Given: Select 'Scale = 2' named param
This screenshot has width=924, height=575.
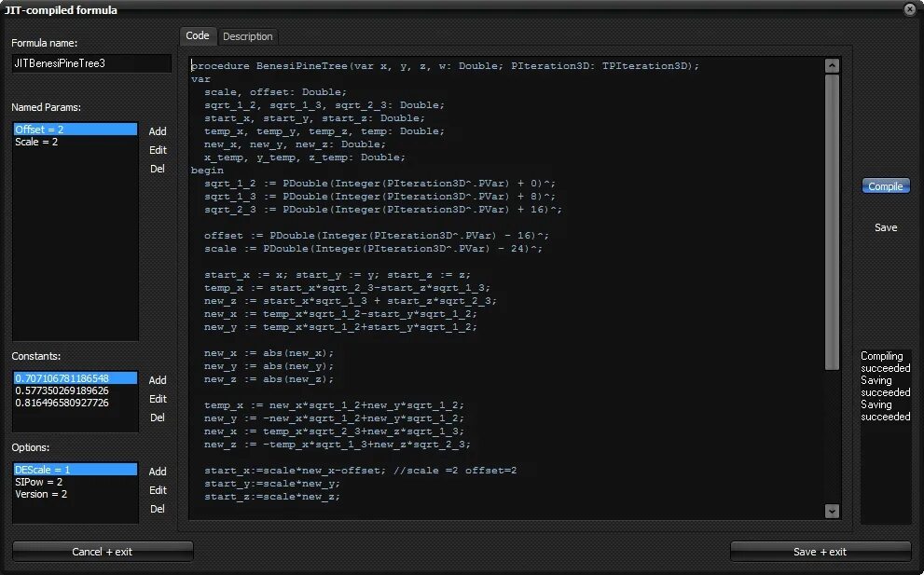Looking at the screenshot, I should (x=76, y=142).
